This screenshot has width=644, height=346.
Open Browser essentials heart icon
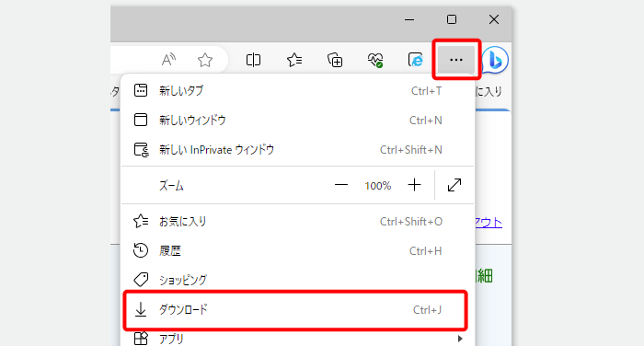point(375,60)
